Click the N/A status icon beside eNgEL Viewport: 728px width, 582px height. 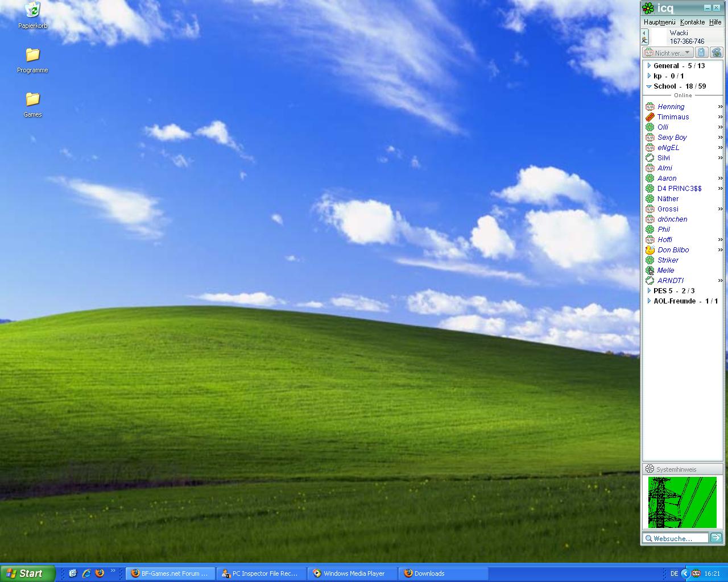point(650,148)
